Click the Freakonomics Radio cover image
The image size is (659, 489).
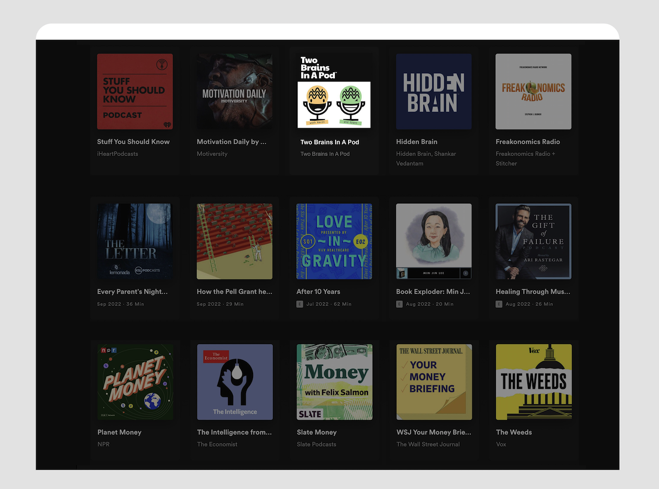pos(533,92)
